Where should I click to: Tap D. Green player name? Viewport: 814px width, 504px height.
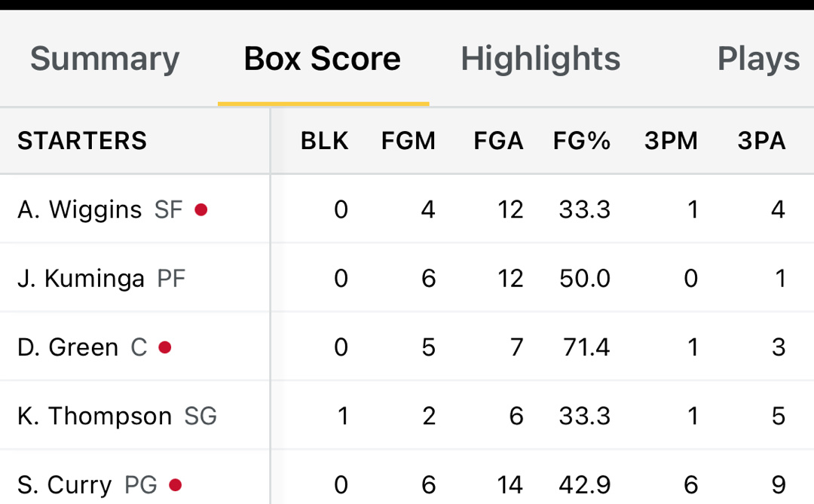68,347
